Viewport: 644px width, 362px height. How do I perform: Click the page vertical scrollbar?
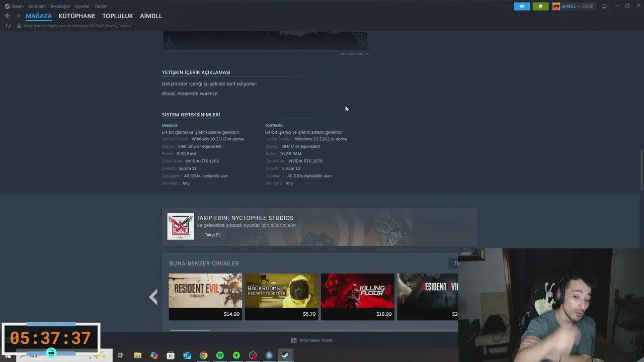[x=641, y=169]
